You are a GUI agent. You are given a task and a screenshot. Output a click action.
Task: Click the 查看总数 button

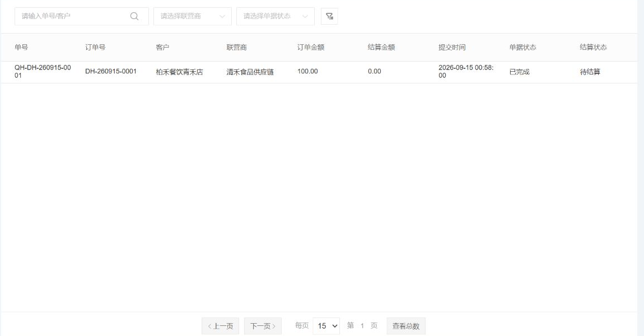click(x=406, y=326)
